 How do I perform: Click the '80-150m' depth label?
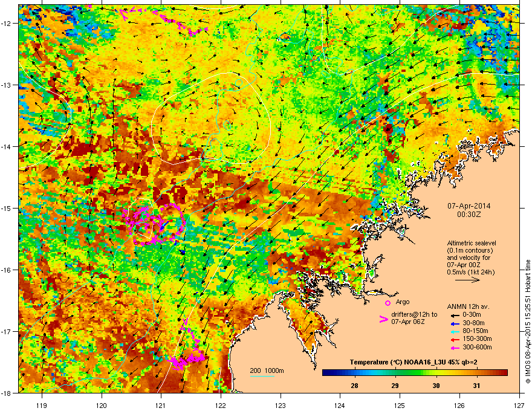pyautogui.click(x=475, y=331)
